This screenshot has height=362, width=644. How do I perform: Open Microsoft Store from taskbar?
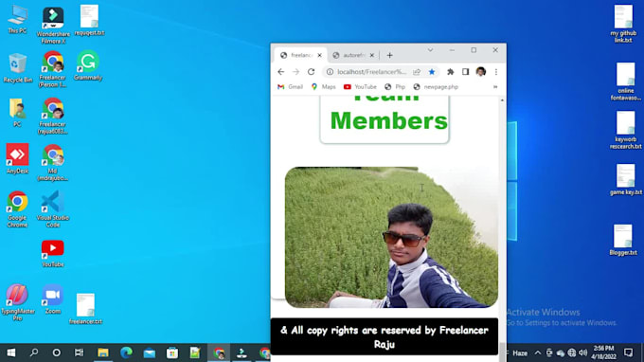(x=172, y=353)
